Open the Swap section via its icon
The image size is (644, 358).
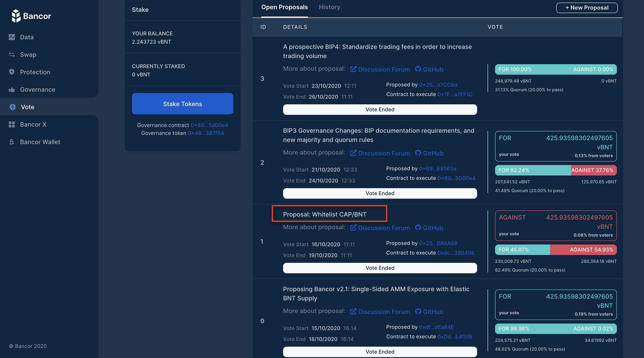click(x=12, y=54)
